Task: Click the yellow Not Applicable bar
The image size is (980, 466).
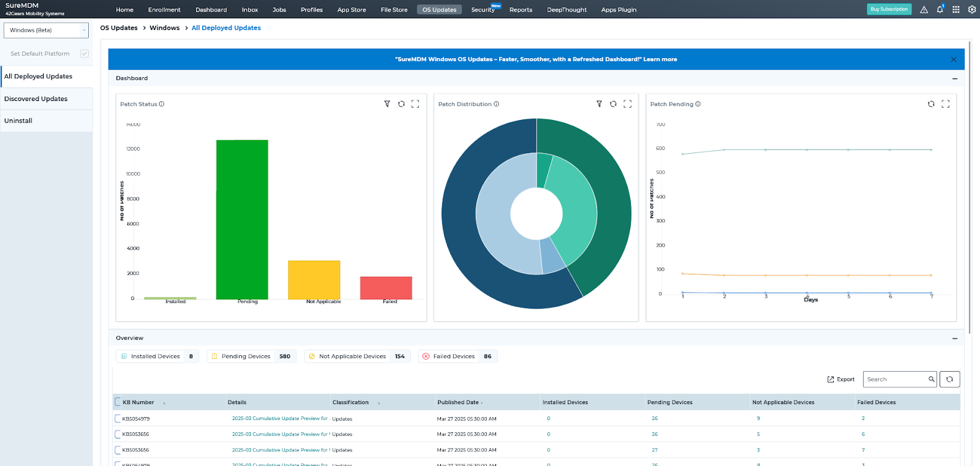Action: click(314, 280)
